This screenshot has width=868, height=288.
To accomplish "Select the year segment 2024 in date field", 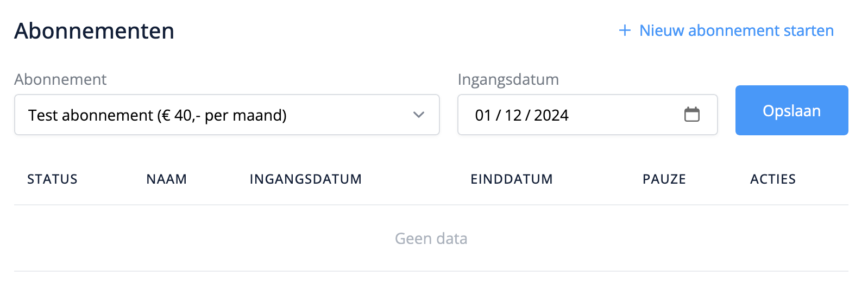I will point(551,115).
